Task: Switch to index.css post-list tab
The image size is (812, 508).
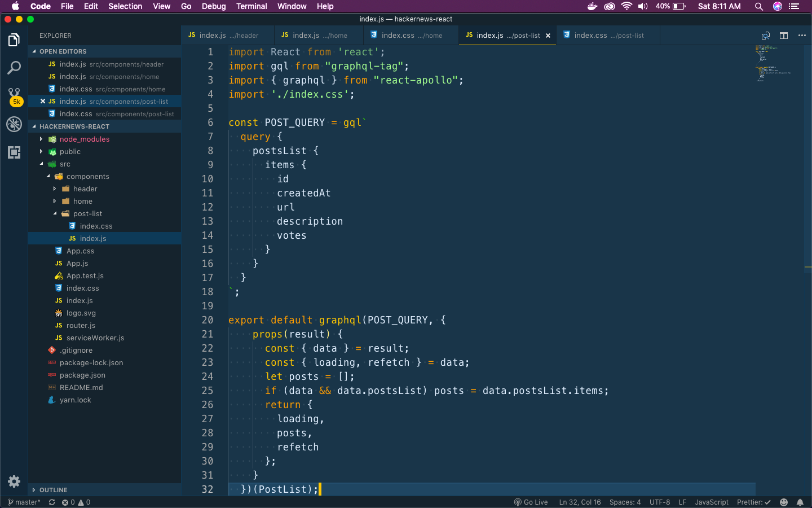Action: (608, 36)
